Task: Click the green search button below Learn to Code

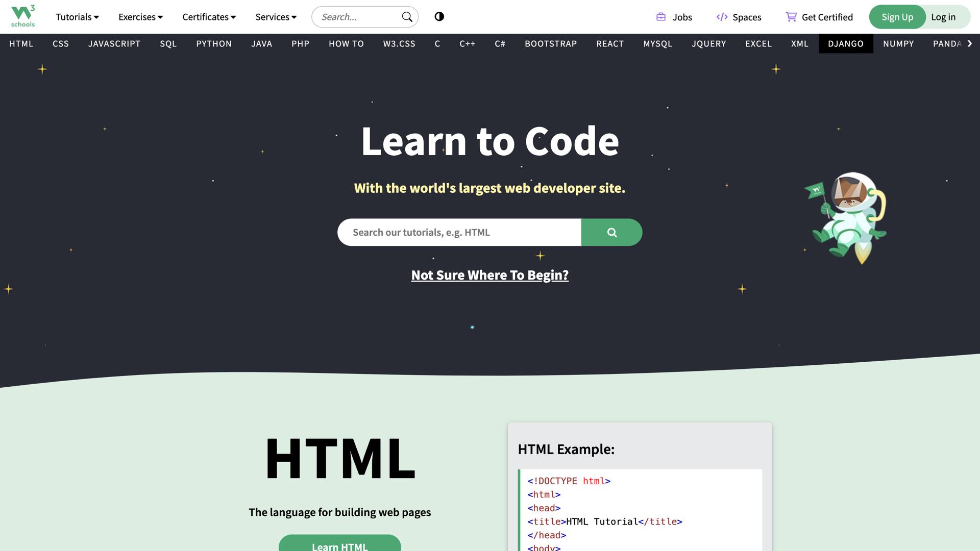Action: click(611, 232)
